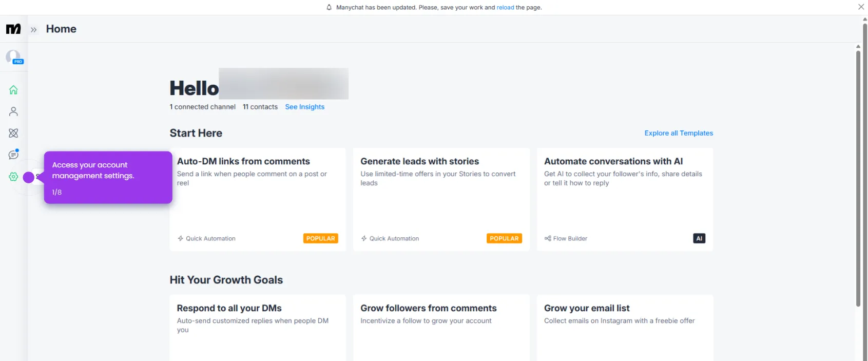Dismiss the update notification banner
Viewport: 868px width, 361px height.
coord(861,7)
